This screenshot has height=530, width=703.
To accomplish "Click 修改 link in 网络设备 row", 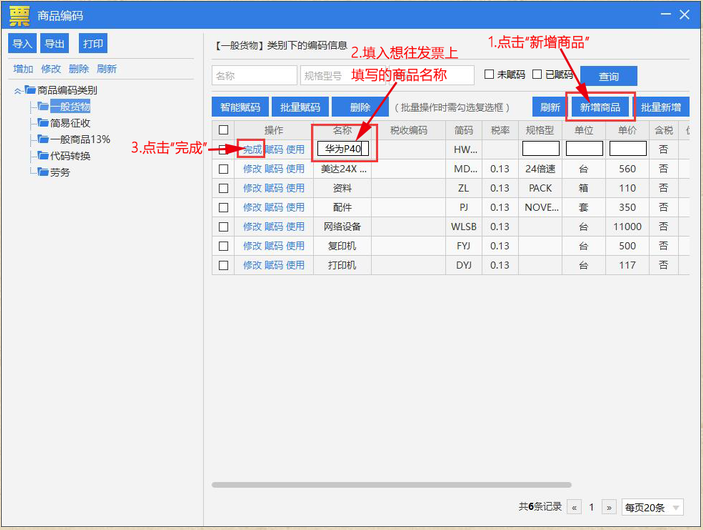I will pos(252,226).
